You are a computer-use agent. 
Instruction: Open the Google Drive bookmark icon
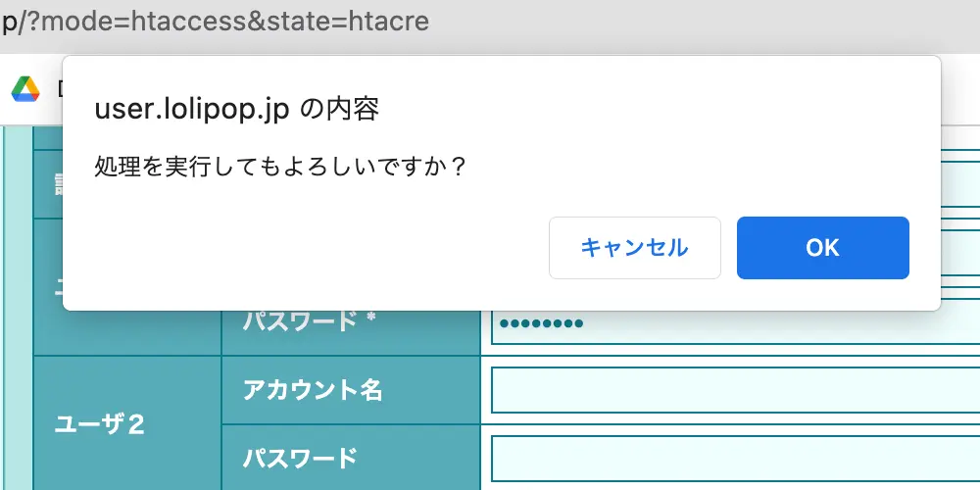(25, 89)
